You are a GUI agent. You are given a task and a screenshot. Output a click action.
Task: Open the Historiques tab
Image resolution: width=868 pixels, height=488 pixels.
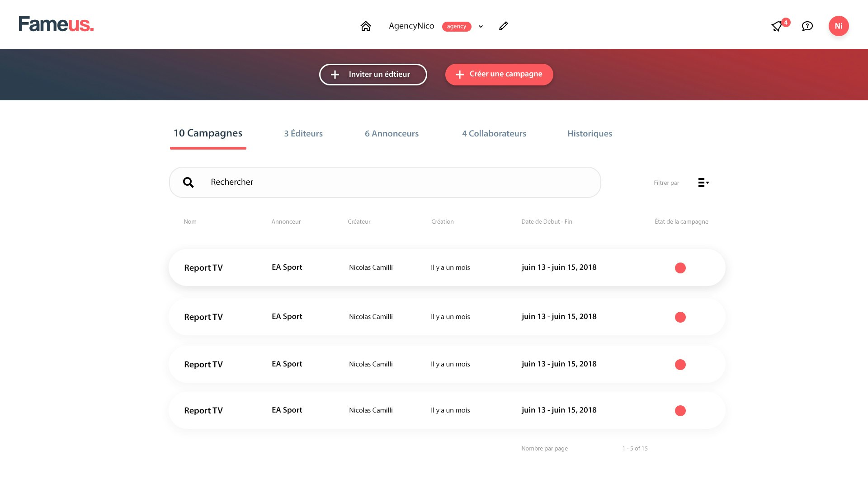(589, 134)
